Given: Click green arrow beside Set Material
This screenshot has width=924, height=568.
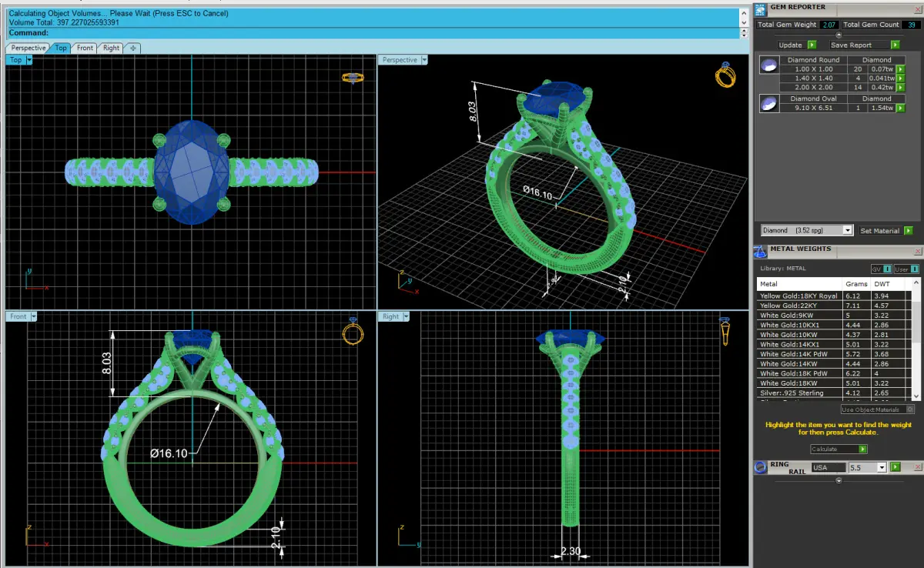Looking at the screenshot, I should [908, 230].
